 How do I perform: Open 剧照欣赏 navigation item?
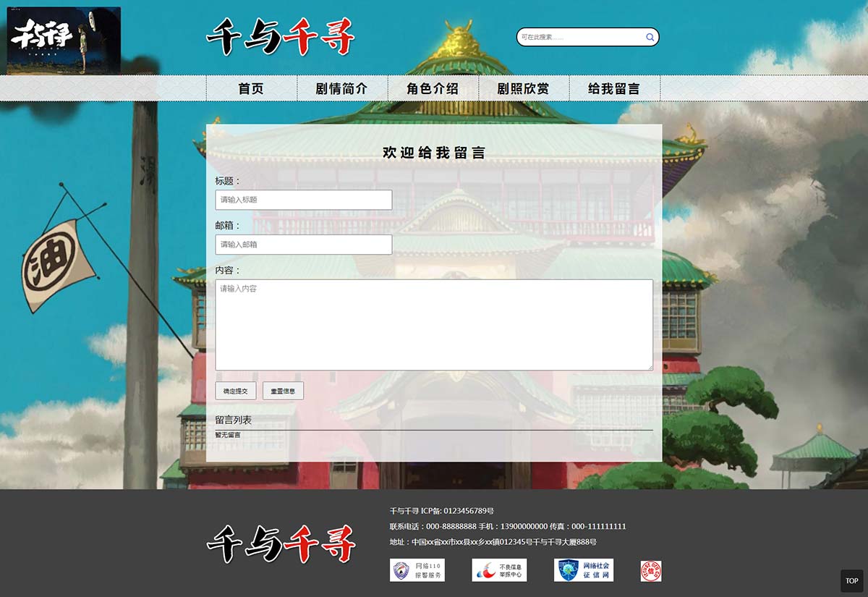coord(524,88)
